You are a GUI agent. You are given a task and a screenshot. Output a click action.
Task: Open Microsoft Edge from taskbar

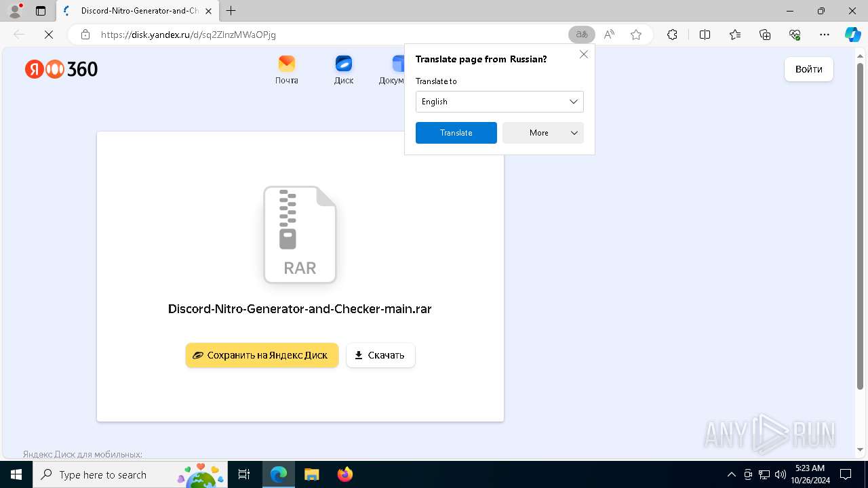279,474
